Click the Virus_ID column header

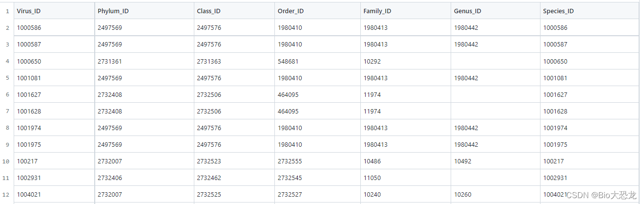coord(54,11)
